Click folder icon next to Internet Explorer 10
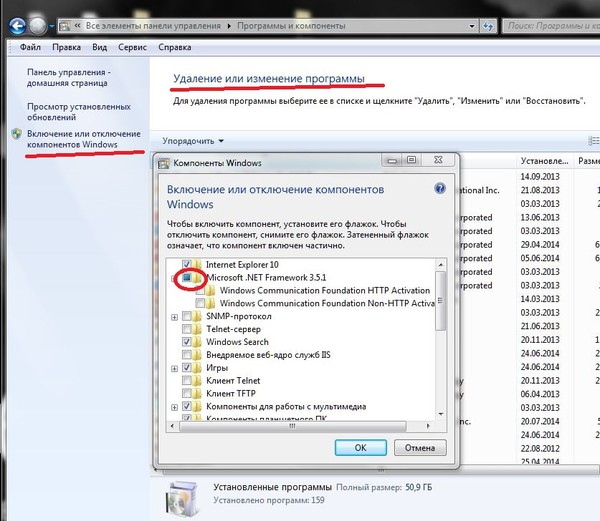 pos(197,264)
